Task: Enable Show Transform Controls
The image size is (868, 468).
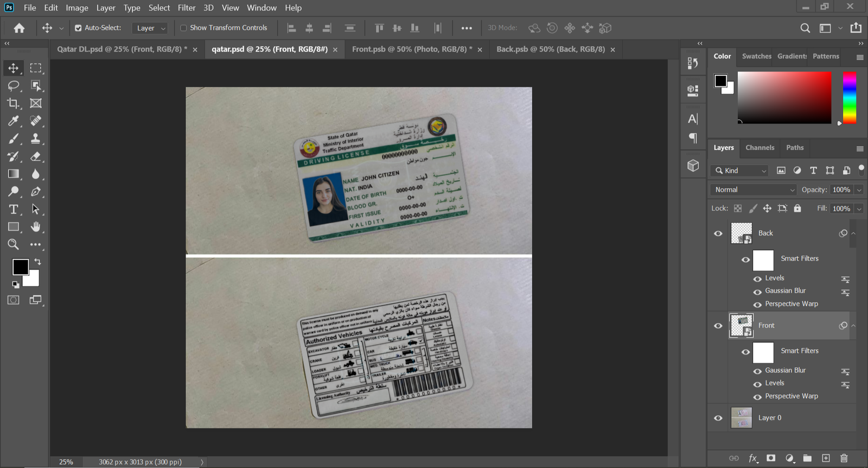Action: click(x=183, y=28)
